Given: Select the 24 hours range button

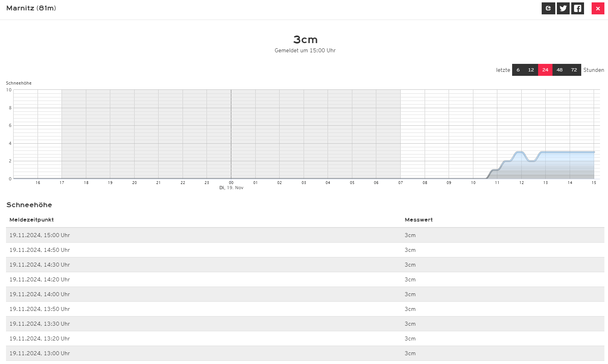Looking at the screenshot, I should point(545,70).
